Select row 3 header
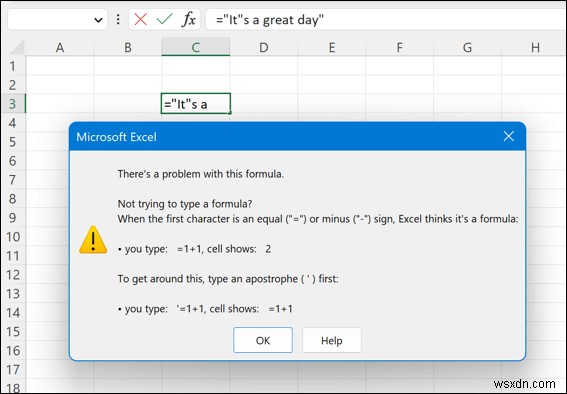The image size is (567, 394). [x=13, y=104]
